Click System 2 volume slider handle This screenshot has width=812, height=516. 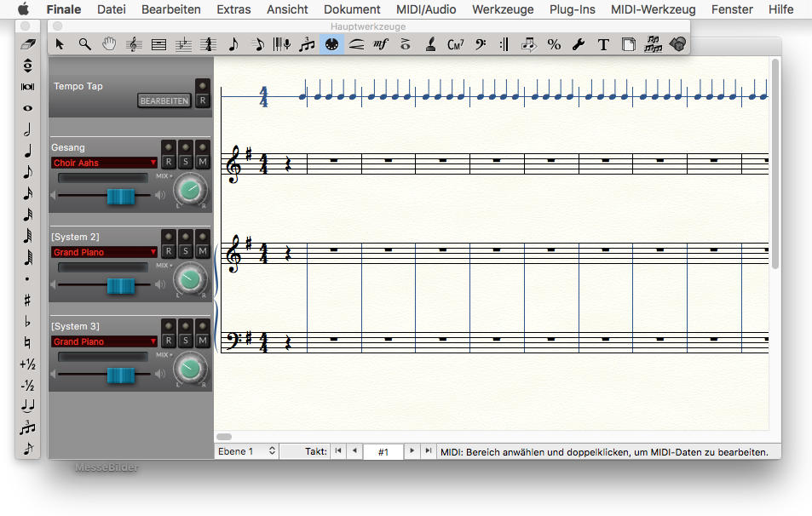[121, 286]
